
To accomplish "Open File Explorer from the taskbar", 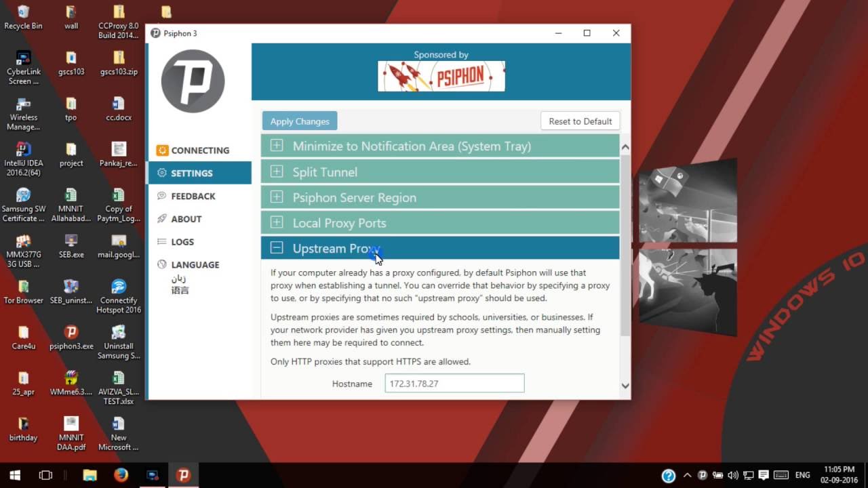I will click(90, 475).
